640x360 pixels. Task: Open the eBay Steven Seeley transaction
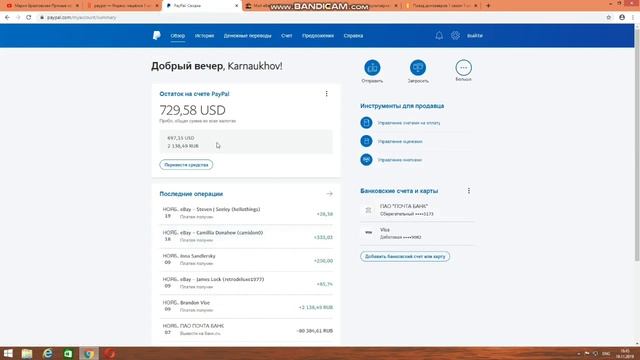pos(246,213)
